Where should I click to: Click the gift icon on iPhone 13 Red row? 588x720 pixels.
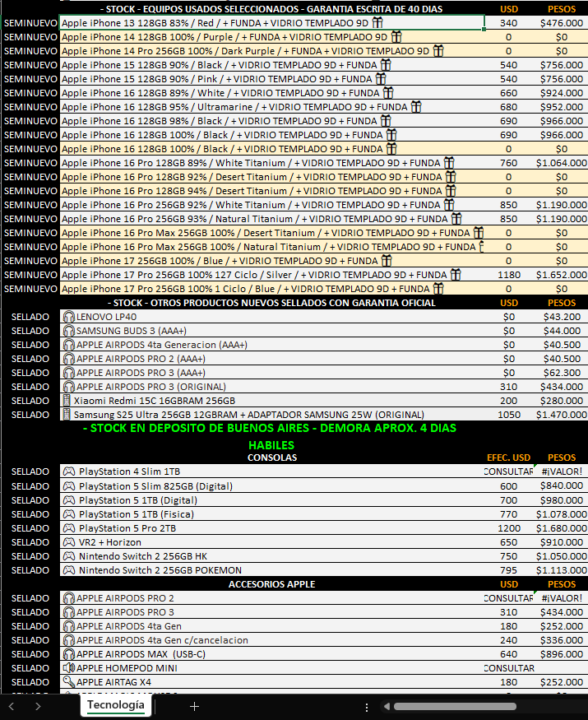(377, 22)
